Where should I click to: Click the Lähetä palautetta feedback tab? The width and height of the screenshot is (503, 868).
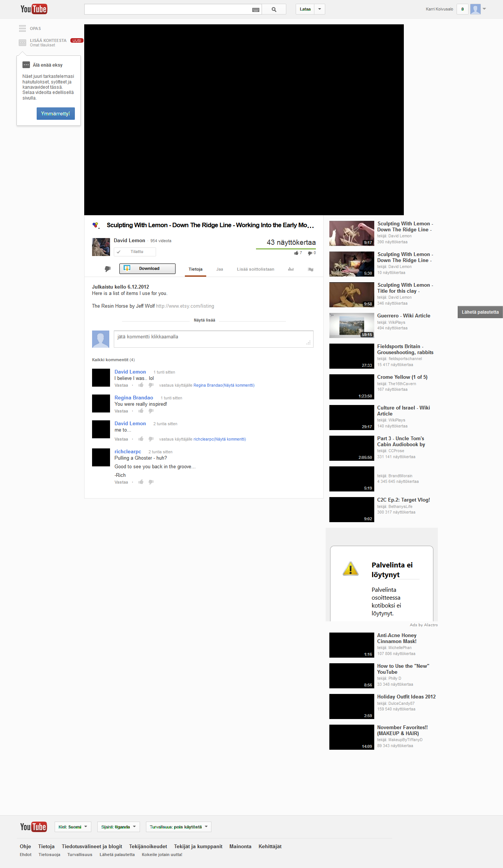pyautogui.click(x=480, y=312)
